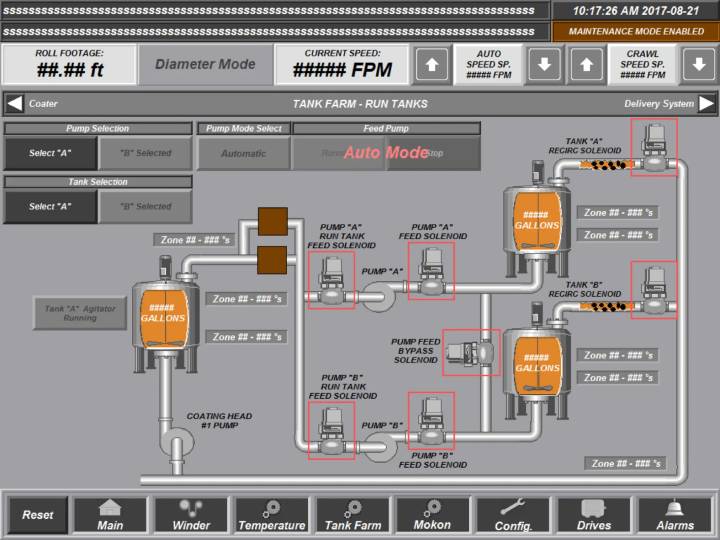The height and width of the screenshot is (540, 720).
Task: Click the date and time display
Action: (x=636, y=11)
